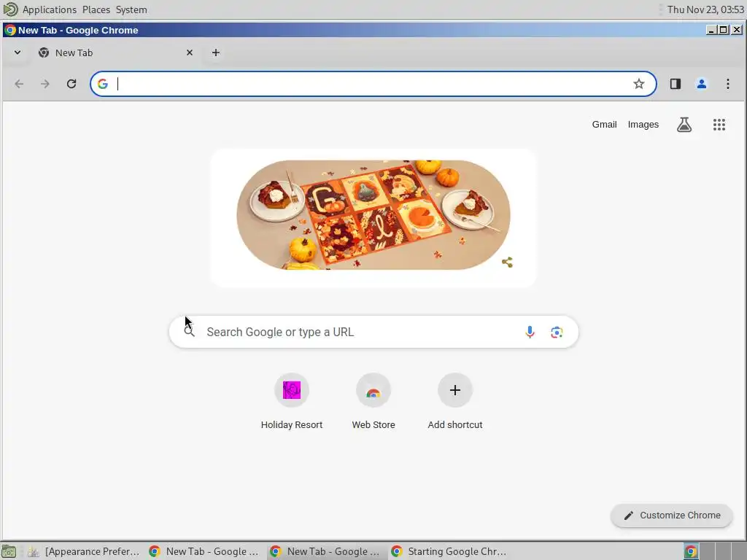Expand the tab search chevron
The image size is (747, 560).
pos(18,52)
